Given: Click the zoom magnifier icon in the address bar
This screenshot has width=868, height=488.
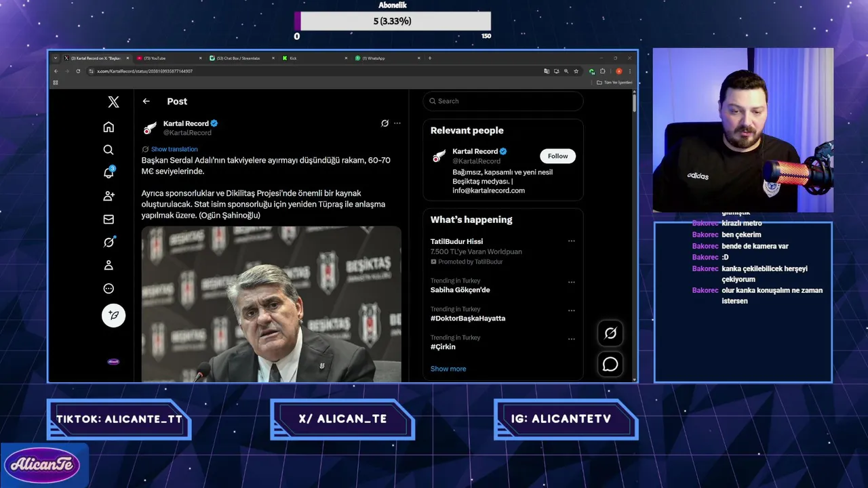Looking at the screenshot, I should (x=566, y=71).
